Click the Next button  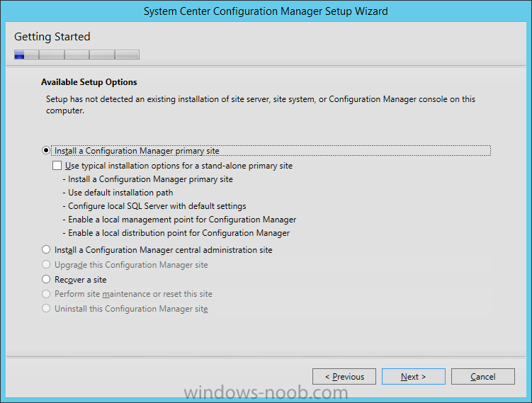pyautogui.click(x=413, y=377)
